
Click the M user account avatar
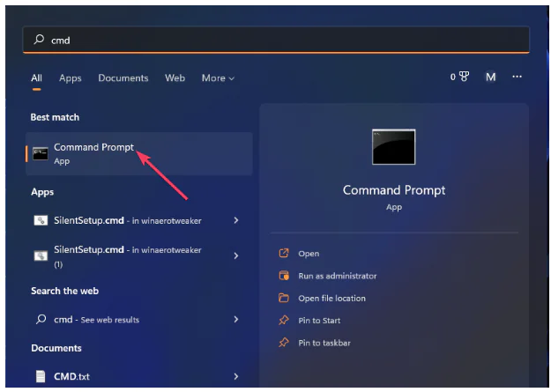[490, 77]
